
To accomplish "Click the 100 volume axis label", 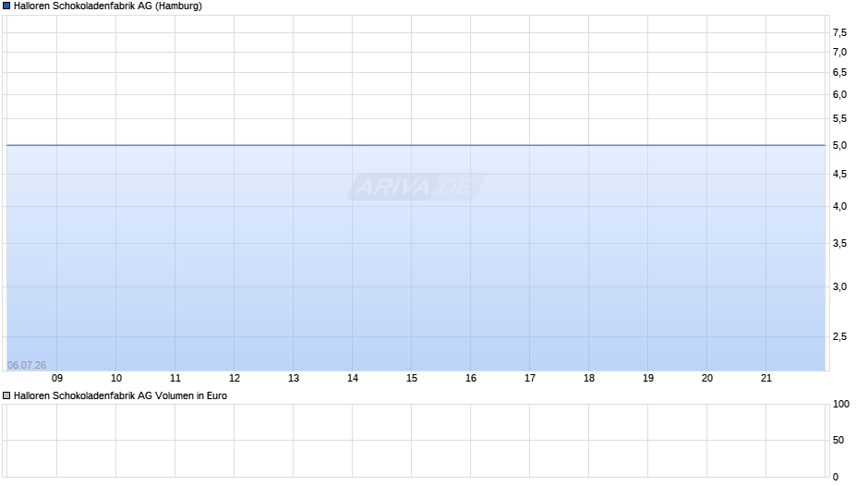I will click(x=841, y=404).
